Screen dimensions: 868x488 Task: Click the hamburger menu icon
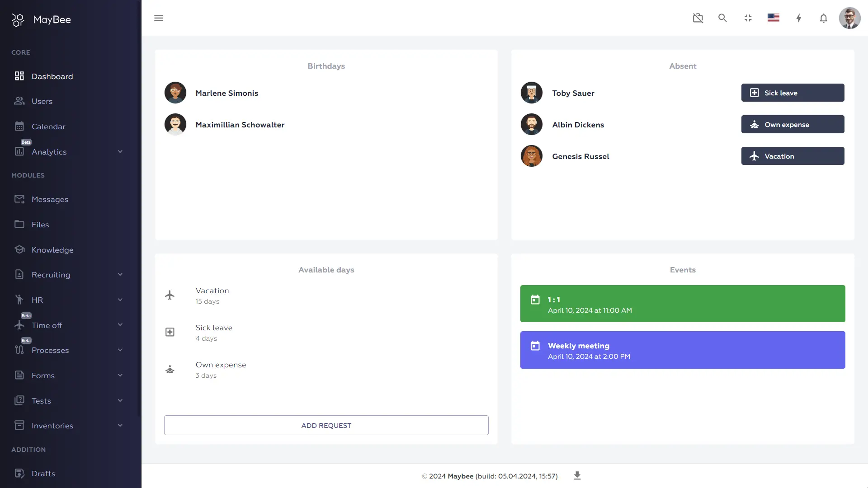point(158,18)
